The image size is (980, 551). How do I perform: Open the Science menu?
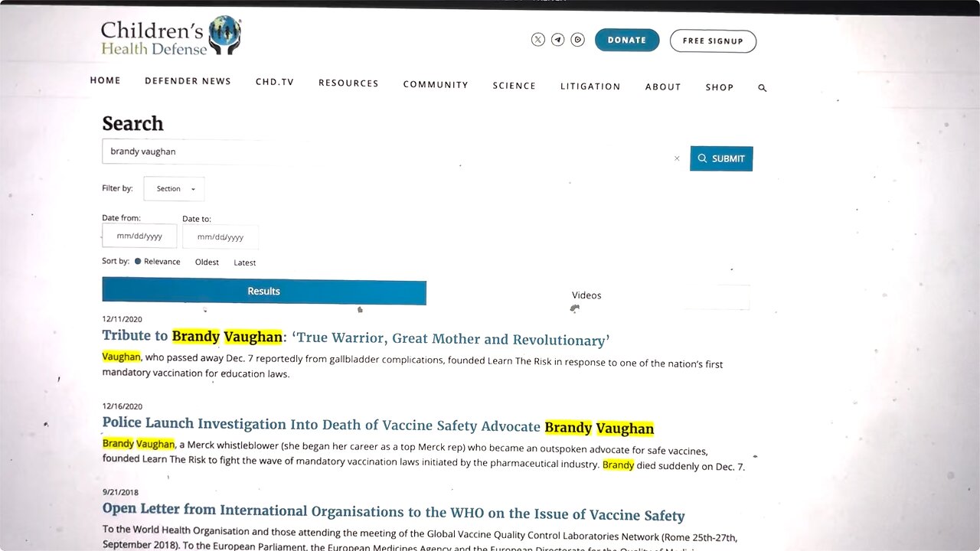pyautogui.click(x=514, y=86)
